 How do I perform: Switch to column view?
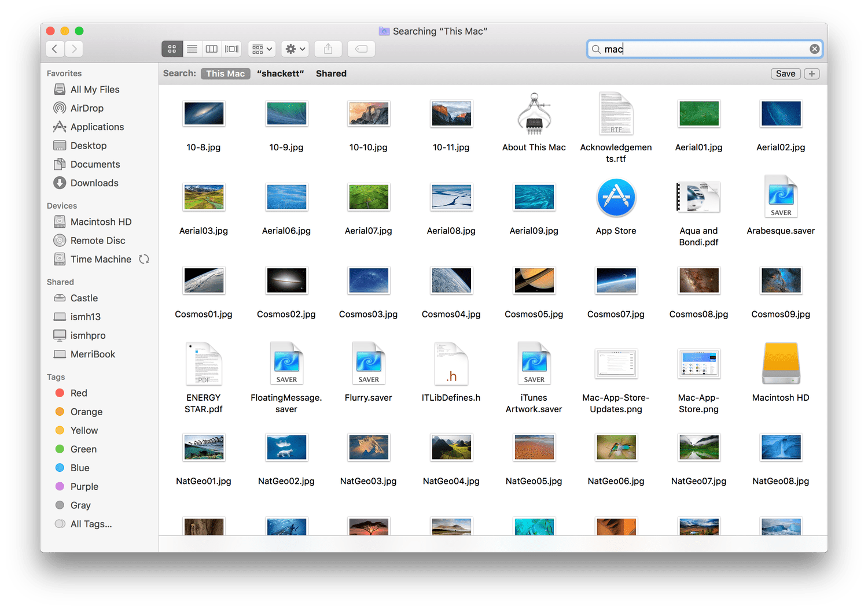pos(212,49)
